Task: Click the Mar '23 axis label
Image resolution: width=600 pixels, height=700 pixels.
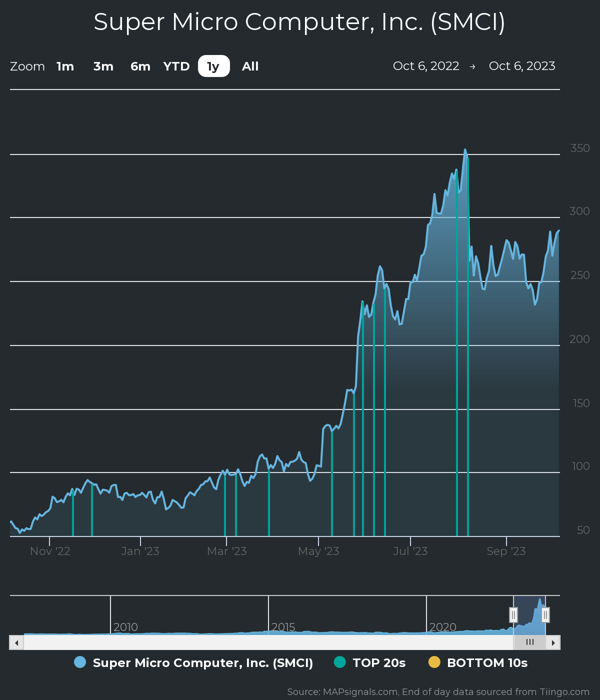Action: (x=227, y=551)
